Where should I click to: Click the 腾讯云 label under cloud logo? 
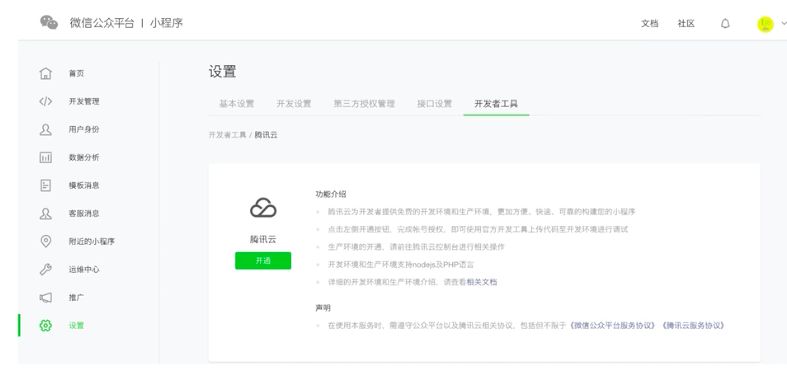[263, 239]
